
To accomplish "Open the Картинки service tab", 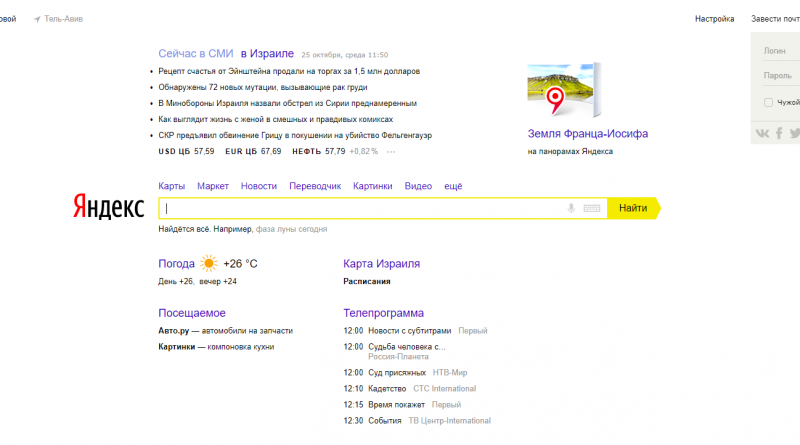I will (x=372, y=186).
